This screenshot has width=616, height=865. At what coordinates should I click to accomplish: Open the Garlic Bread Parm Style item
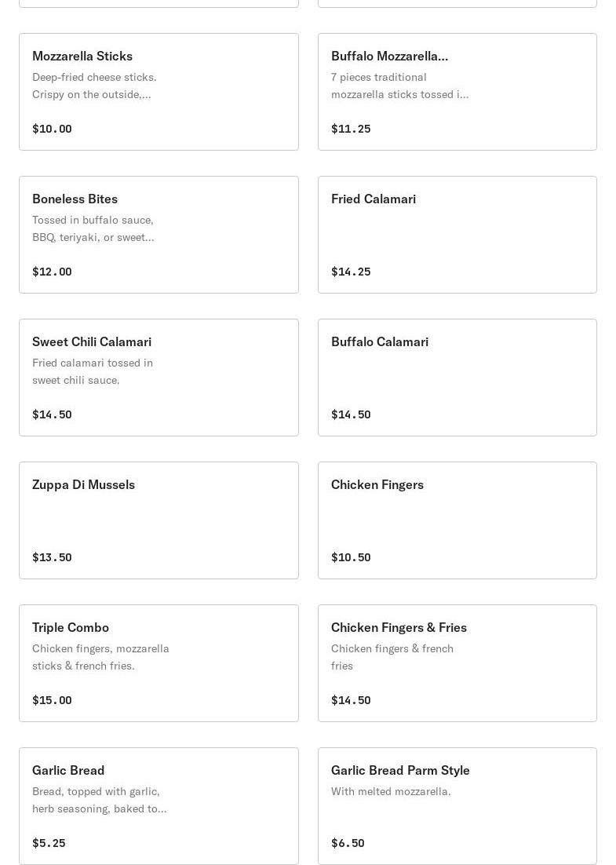click(457, 806)
